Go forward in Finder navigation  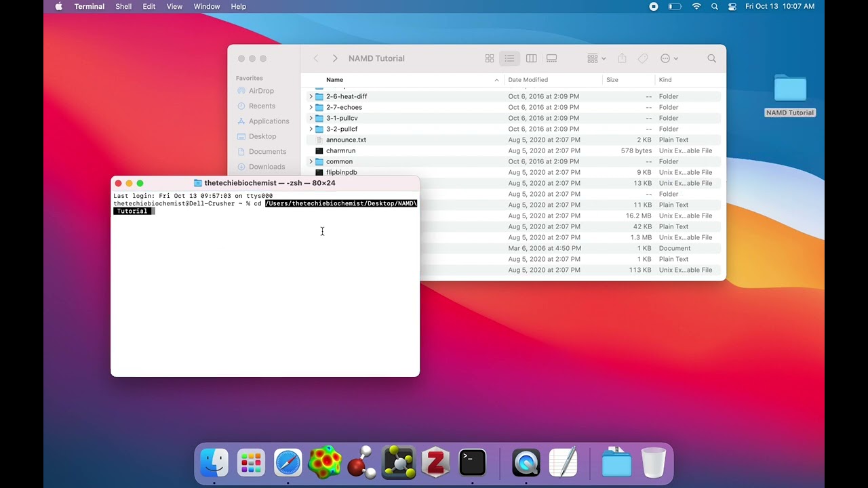(x=335, y=58)
